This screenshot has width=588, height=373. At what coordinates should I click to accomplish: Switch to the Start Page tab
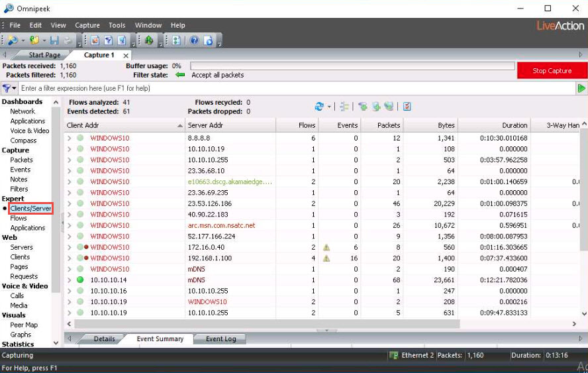tap(44, 55)
